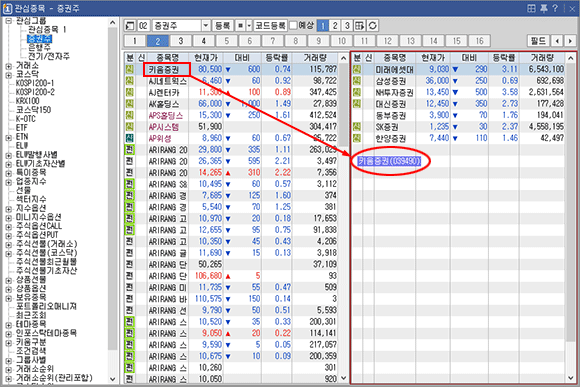
Task: Tick the 예상 checkbox
Action: 293,25
